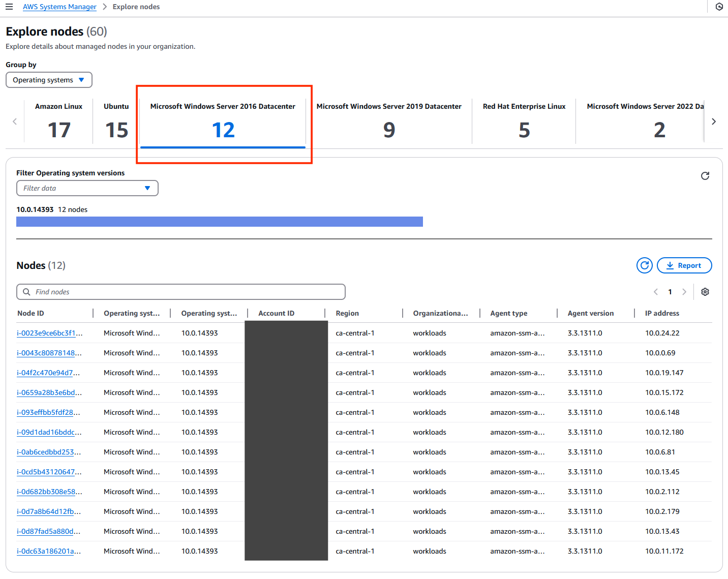Select Microsoft Windows Server 2016 Datacenter tab

223,123
